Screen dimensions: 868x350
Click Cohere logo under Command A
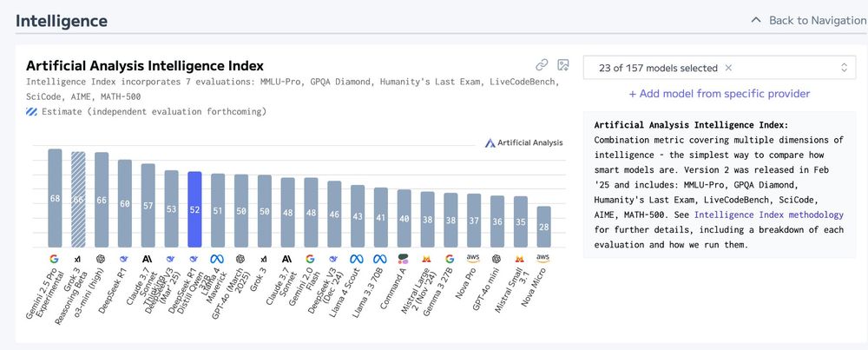pyautogui.click(x=403, y=259)
